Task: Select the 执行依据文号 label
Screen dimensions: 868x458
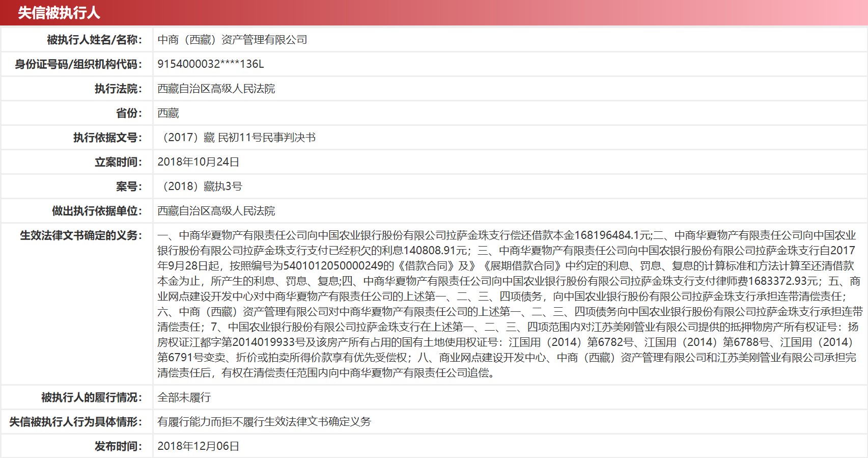Action: tap(108, 138)
